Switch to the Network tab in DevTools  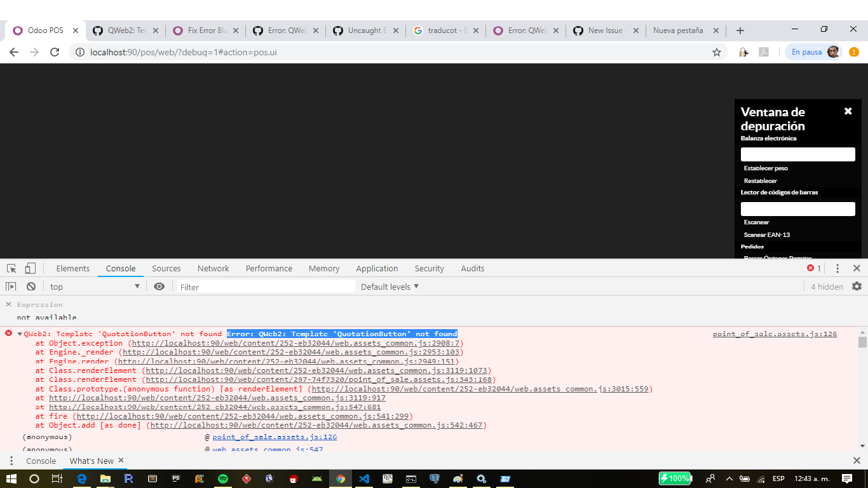[x=213, y=268]
